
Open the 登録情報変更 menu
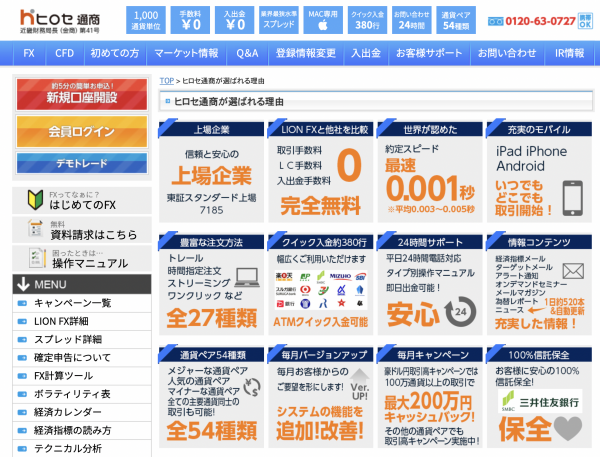(306, 53)
